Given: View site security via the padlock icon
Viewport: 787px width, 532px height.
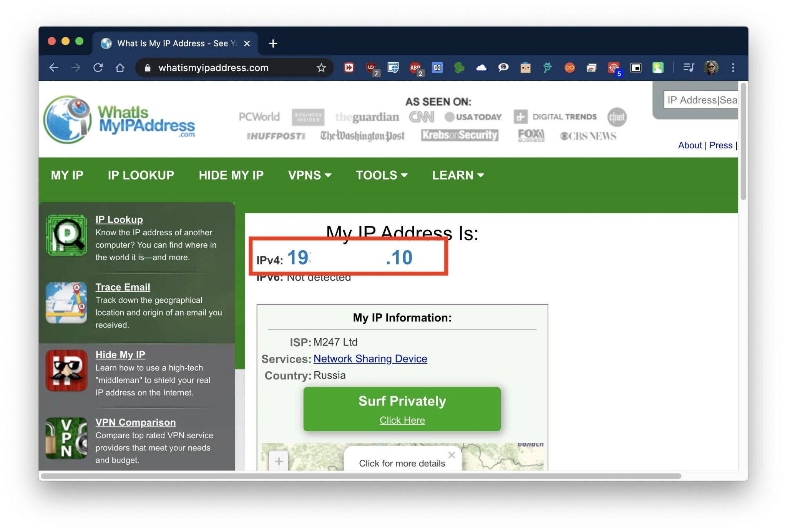Looking at the screenshot, I should [x=147, y=68].
